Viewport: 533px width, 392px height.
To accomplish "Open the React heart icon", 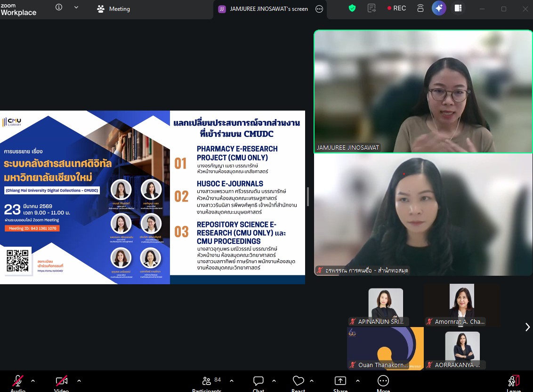I will (x=299, y=381).
